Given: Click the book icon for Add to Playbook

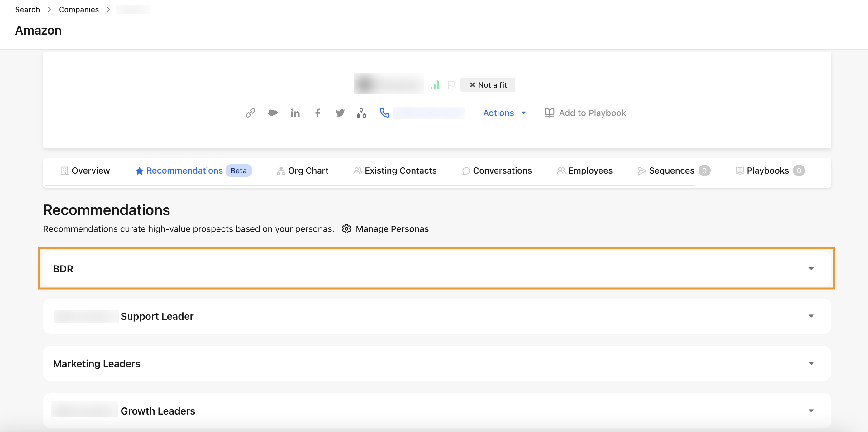Looking at the screenshot, I should [549, 113].
